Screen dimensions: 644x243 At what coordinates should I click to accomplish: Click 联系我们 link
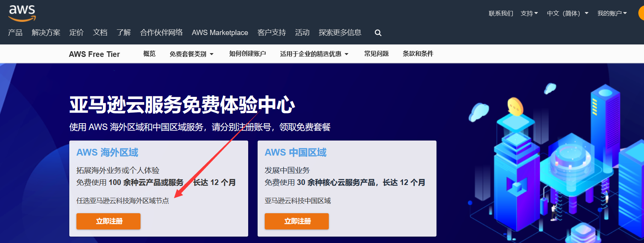click(501, 13)
